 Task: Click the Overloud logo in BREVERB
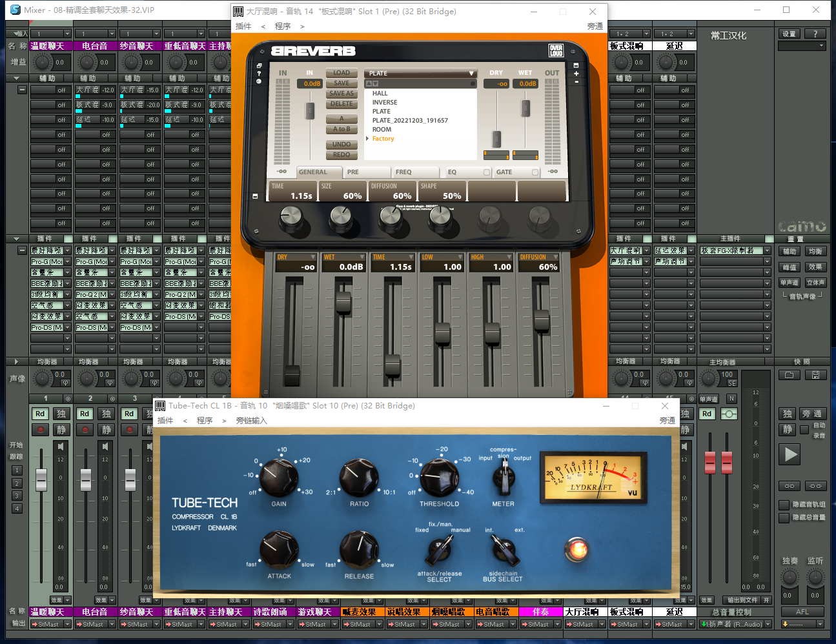tap(556, 50)
